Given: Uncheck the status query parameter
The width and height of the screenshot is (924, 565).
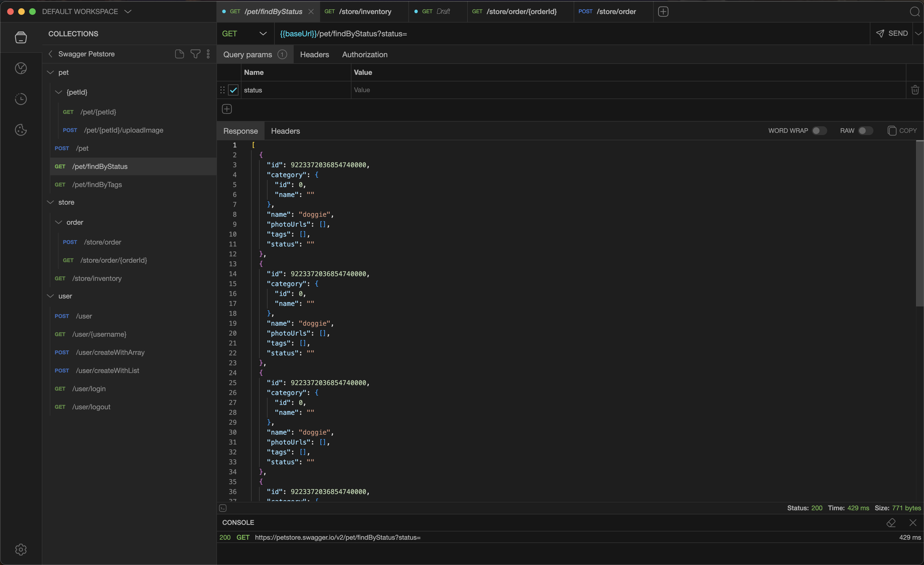Looking at the screenshot, I should pos(233,90).
